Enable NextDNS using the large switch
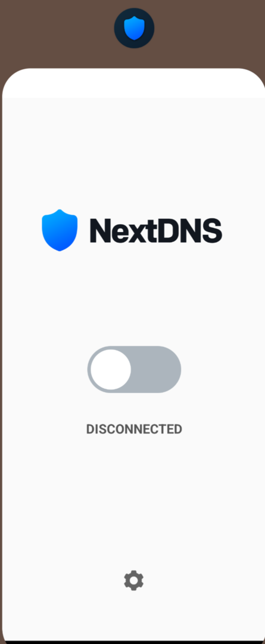The width and height of the screenshot is (265, 644). (134, 369)
